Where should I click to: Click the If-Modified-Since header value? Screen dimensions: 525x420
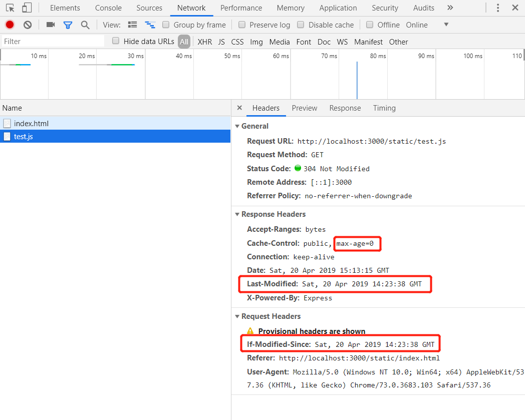pyautogui.click(x=375, y=344)
